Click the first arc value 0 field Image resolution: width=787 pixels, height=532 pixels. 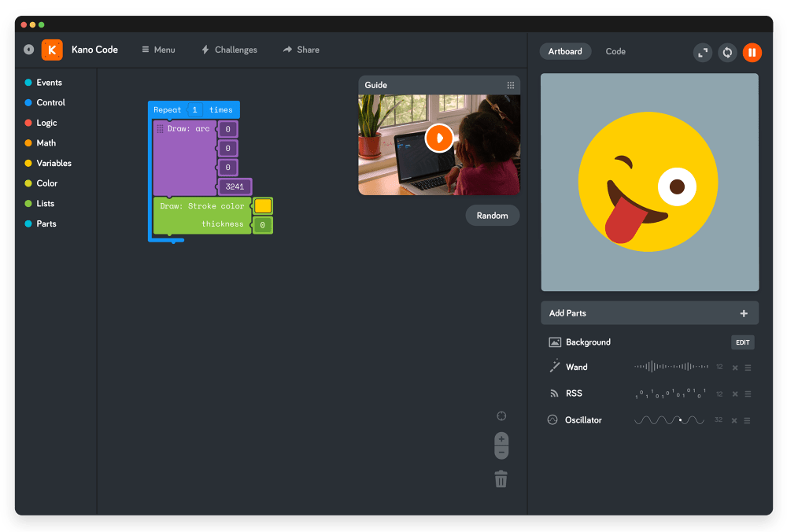[228, 130]
